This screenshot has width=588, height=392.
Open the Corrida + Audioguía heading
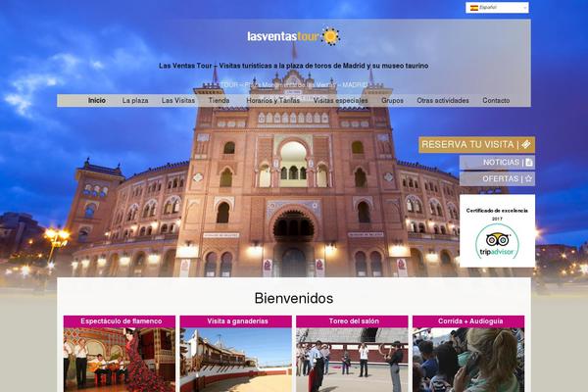[468, 321]
